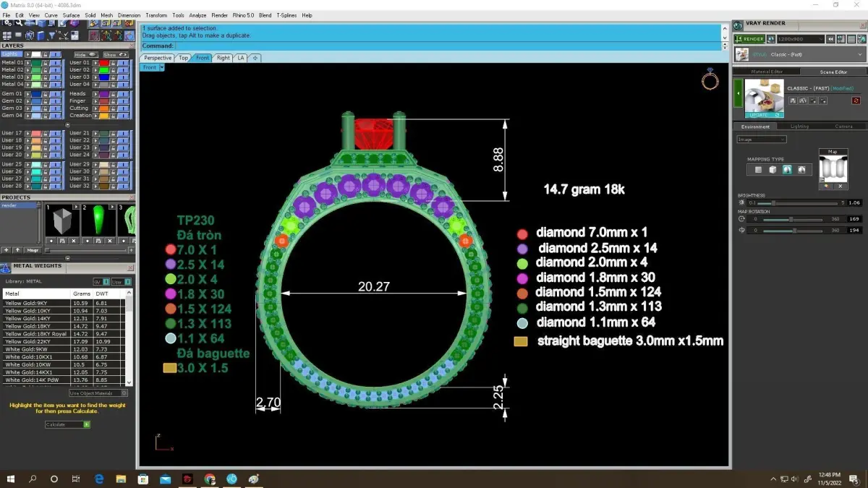Screen dimensions: 868x488
Task: Switch to the Top viewport tab
Action: (184, 58)
